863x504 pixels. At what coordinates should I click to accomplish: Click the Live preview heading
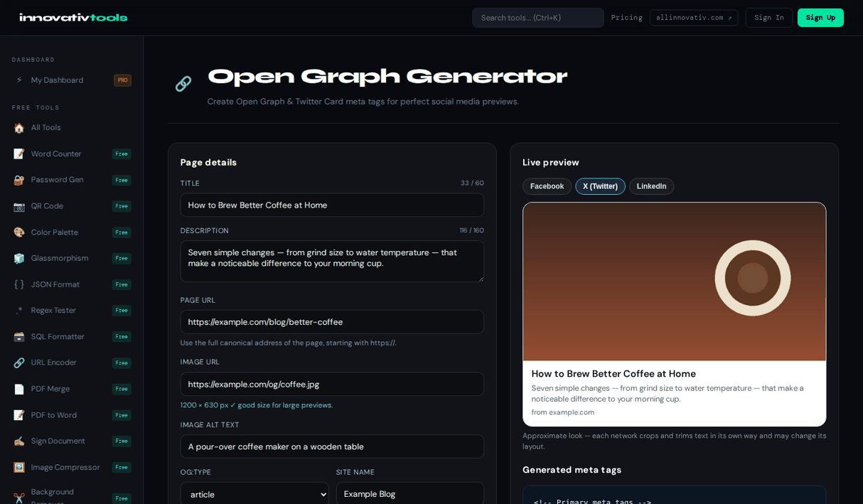[x=551, y=162]
